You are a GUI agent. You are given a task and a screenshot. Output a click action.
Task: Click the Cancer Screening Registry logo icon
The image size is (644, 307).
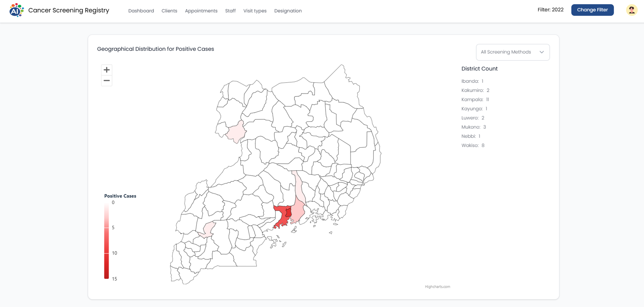click(17, 10)
